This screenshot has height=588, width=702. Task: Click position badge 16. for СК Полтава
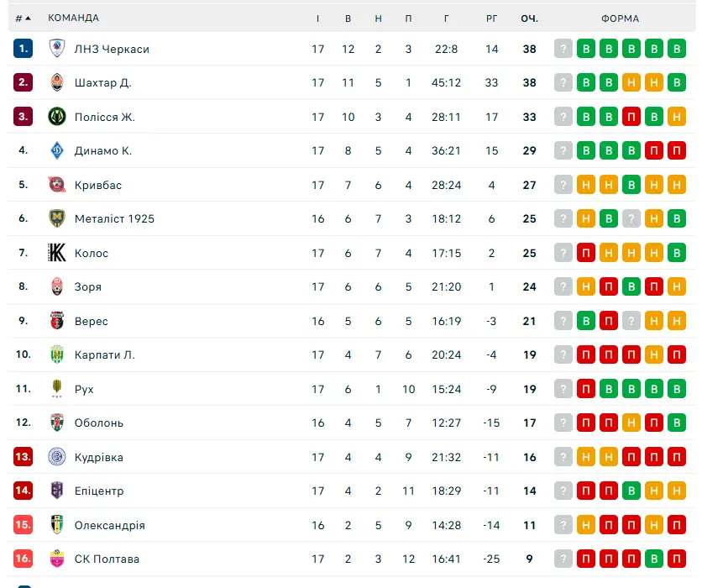point(23,559)
